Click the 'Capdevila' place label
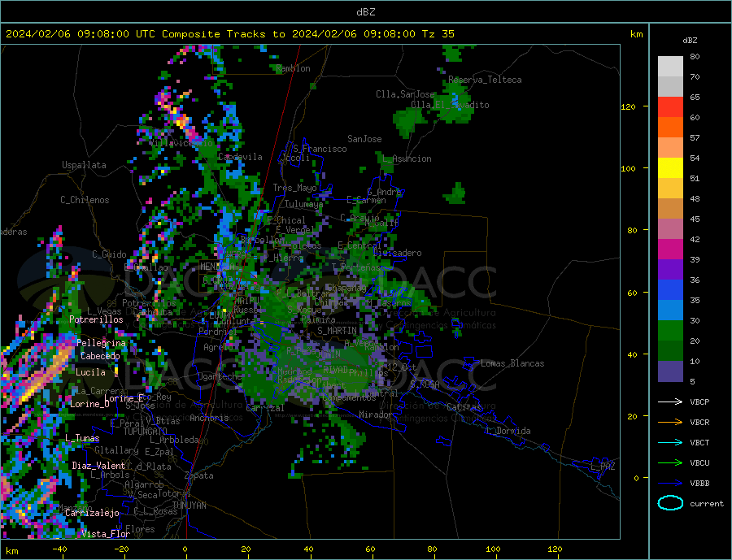Image resolution: width=732 pixels, height=560 pixels. click(240, 157)
